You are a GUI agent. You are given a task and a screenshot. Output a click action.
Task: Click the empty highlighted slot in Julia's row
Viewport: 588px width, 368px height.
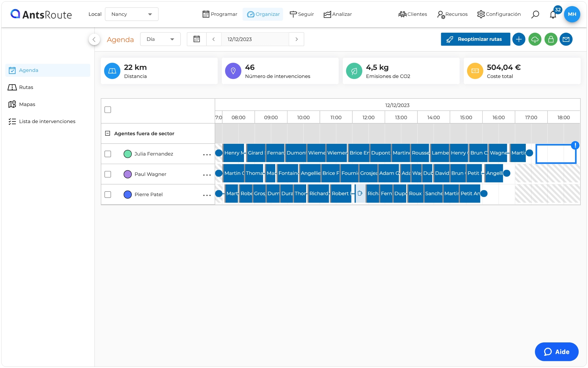[x=556, y=154]
